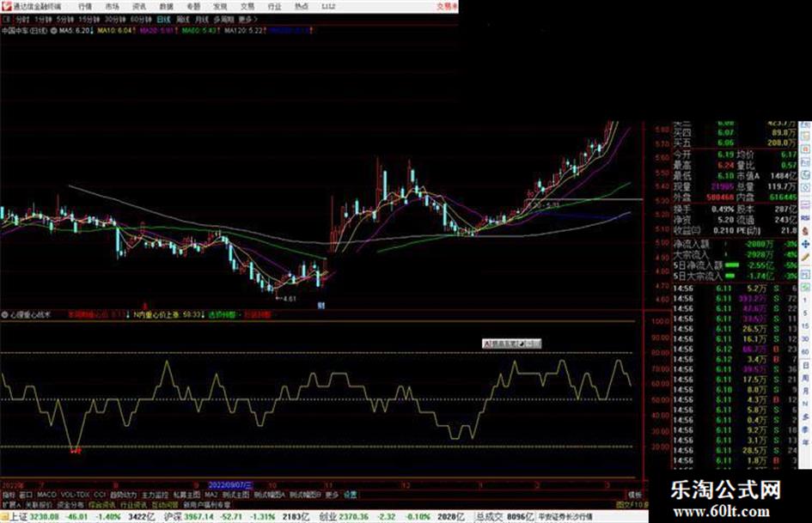The image size is (812, 523).
Task: Click the 图文F10 button
Action: click(632, 504)
